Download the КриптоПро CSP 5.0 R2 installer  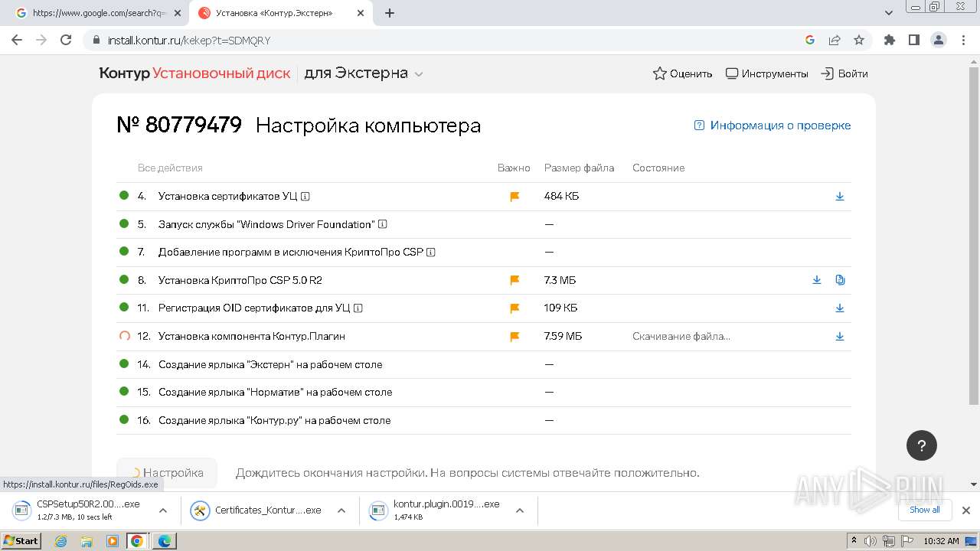pyautogui.click(x=817, y=280)
